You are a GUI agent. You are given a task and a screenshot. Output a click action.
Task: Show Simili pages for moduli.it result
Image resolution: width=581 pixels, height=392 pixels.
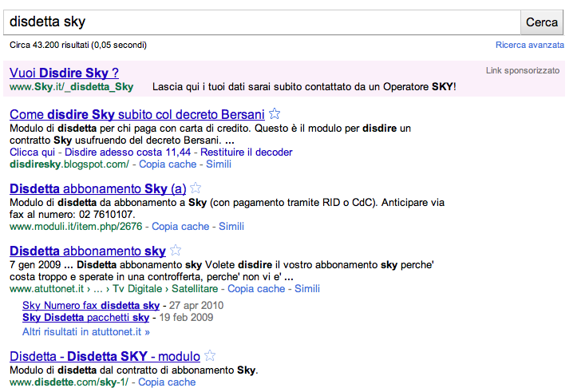231,227
